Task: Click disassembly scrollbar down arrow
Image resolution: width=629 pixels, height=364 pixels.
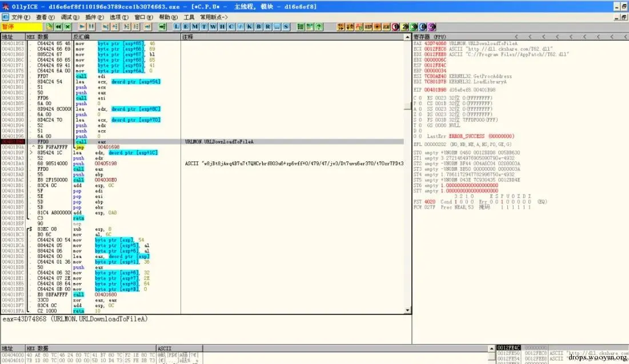Action: pos(407,310)
